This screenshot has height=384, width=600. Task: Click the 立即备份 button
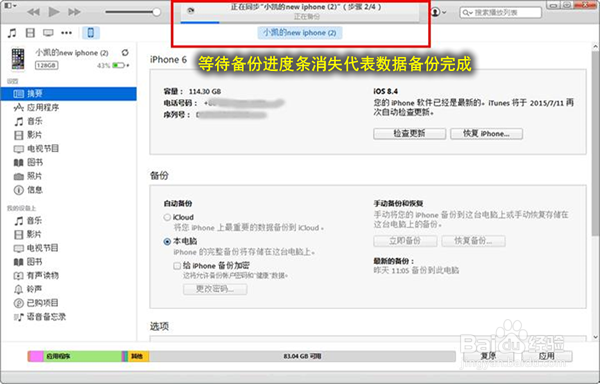(405, 241)
